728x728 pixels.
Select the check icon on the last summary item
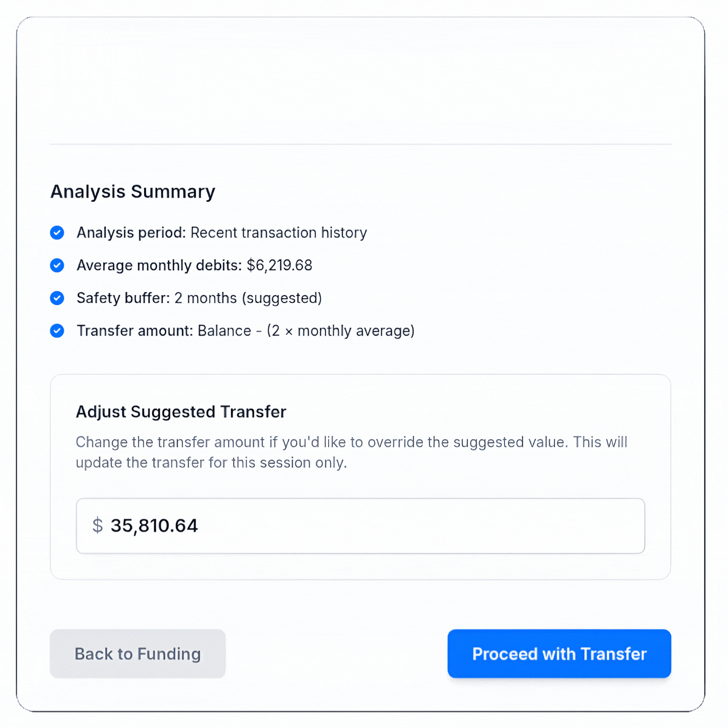click(57, 331)
